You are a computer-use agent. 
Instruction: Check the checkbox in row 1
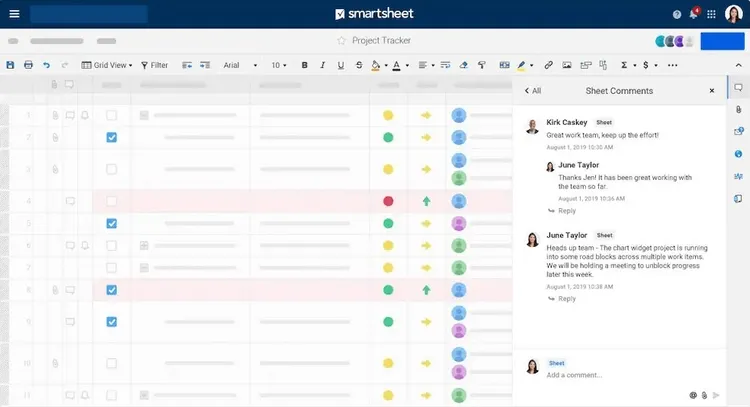pyautogui.click(x=111, y=115)
